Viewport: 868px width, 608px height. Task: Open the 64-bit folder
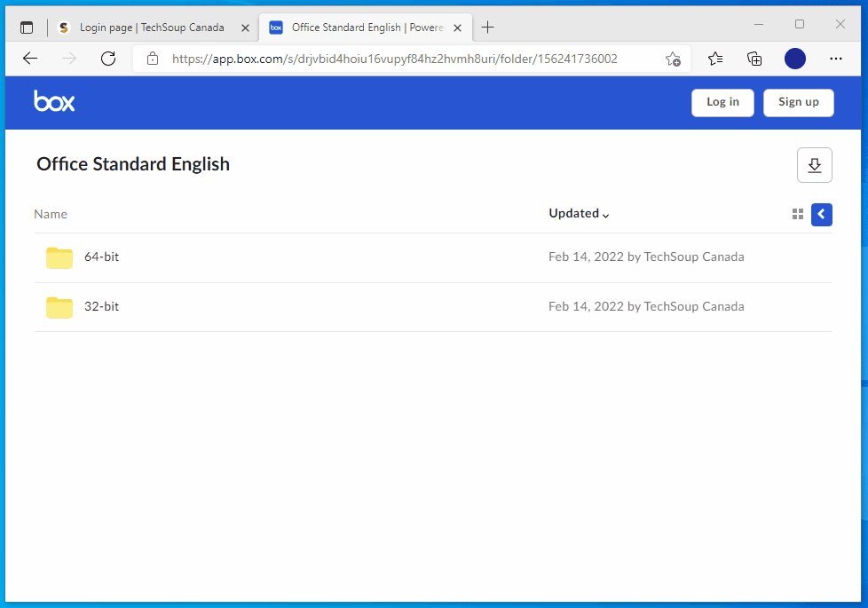(100, 257)
